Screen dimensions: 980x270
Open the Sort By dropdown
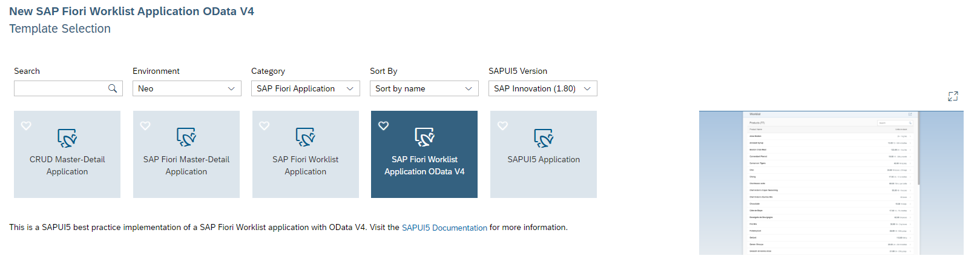pyautogui.click(x=424, y=88)
